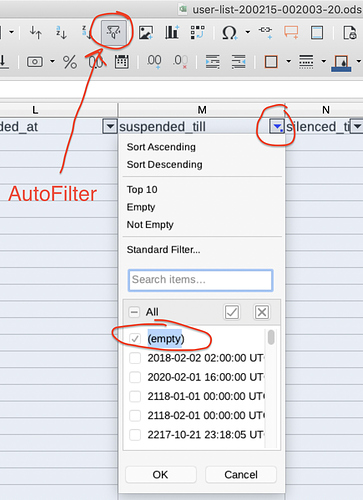The height and width of the screenshot is (500, 363).
Task: Insert a chart from the toolbar
Action: (x=172, y=33)
